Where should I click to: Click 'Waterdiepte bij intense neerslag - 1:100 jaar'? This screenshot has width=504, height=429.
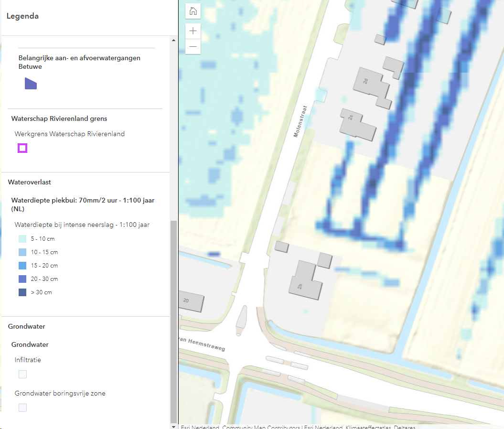click(x=82, y=225)
